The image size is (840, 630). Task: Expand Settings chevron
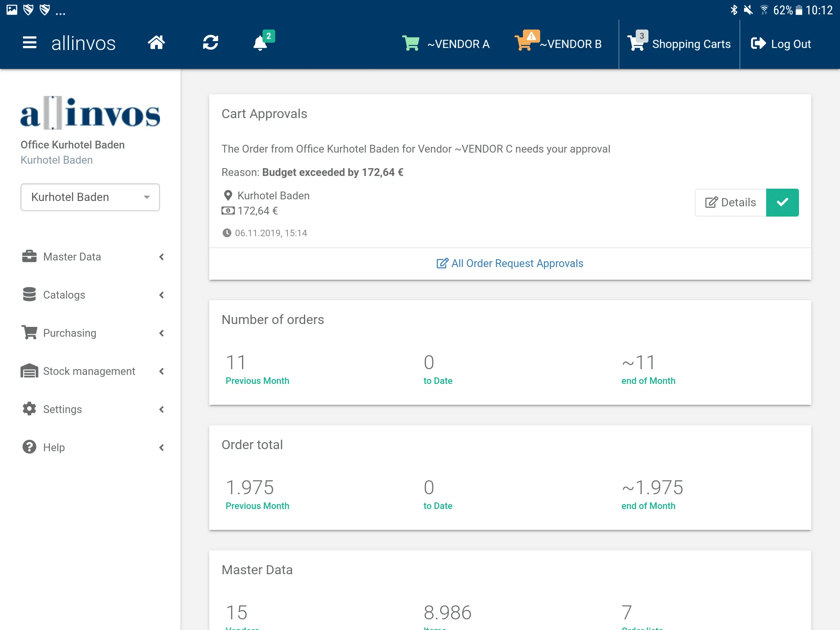(162, 409)
